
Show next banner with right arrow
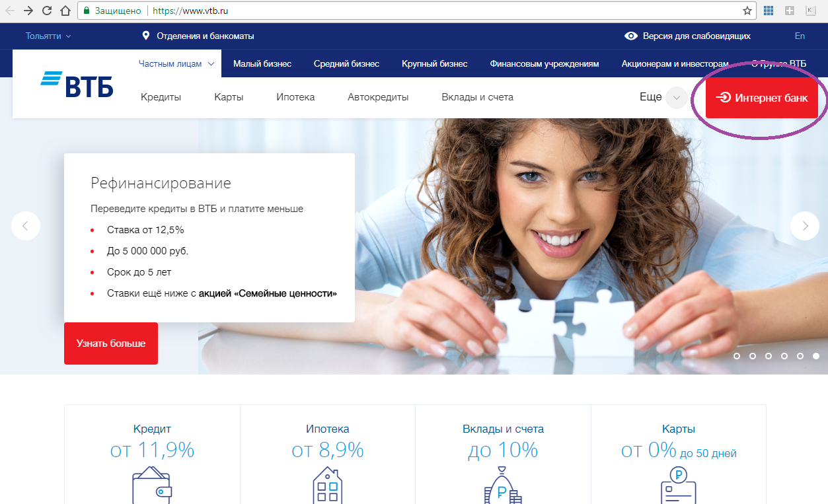pos(805,226)
